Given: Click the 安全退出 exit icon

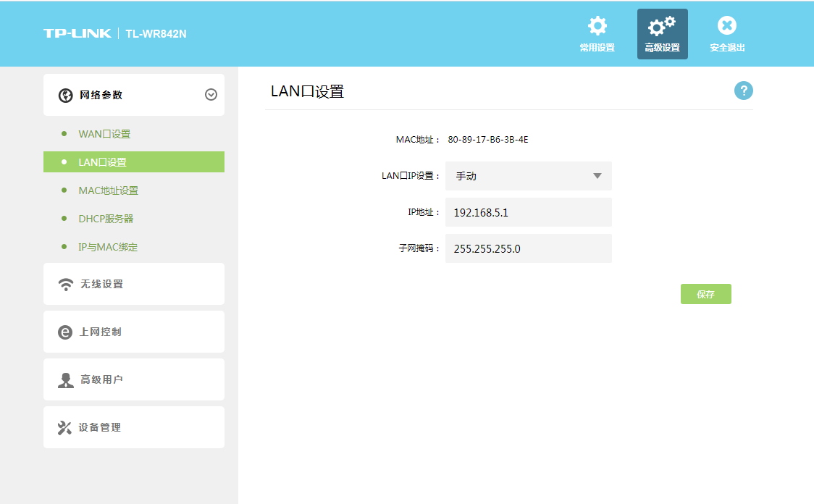Looking at the screenshot, I should [x=726, y=26].
